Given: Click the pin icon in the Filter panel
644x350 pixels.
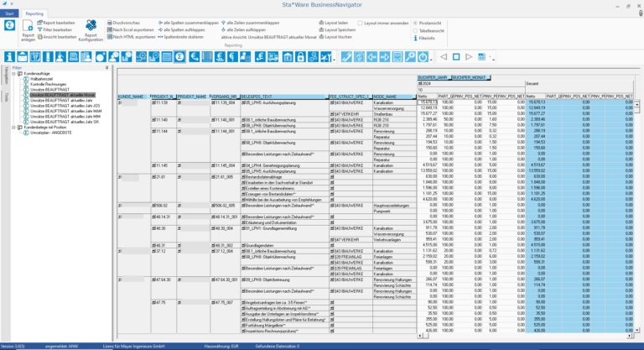Looking at the screenshot, I should tap(106, 68).
